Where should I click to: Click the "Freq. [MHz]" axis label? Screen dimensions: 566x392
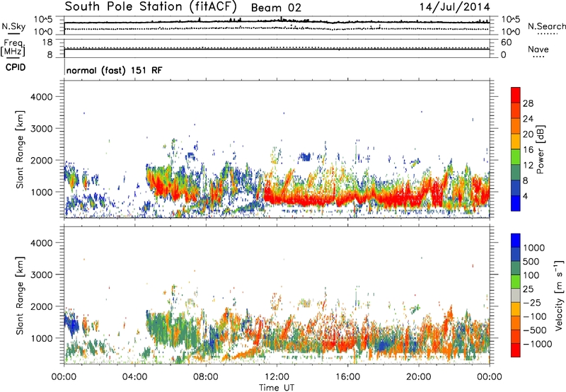(x=13, y=48)
